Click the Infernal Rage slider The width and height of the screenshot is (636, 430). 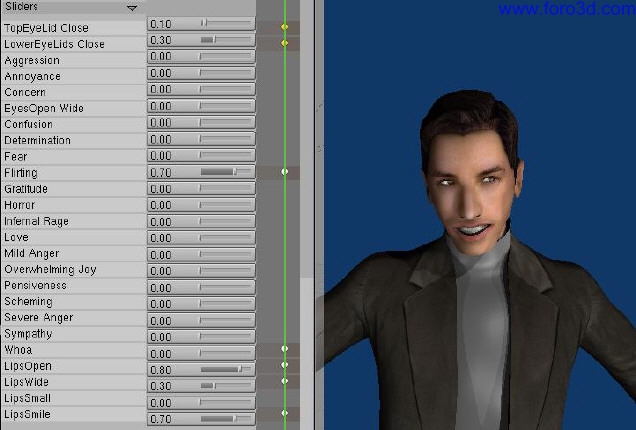pos(201,221)
